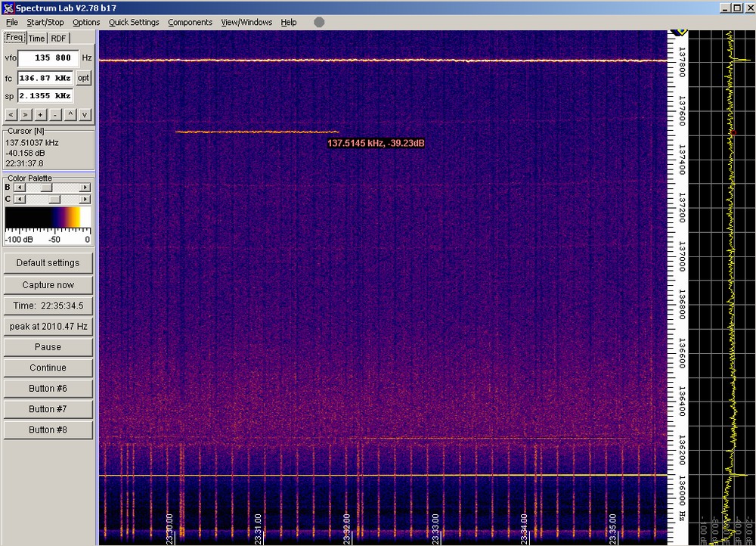Screen dimensions: 756x546
Task: Click the '-' frequency zoom out button
Action: pyautogui.click(x=55, y=115)
